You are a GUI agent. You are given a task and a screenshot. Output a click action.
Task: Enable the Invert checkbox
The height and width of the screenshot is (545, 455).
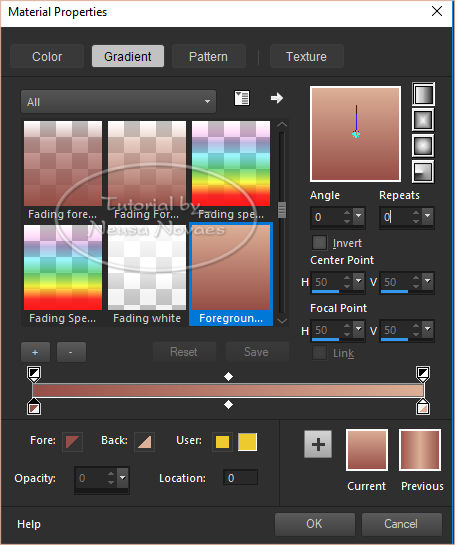pos(319,243)
